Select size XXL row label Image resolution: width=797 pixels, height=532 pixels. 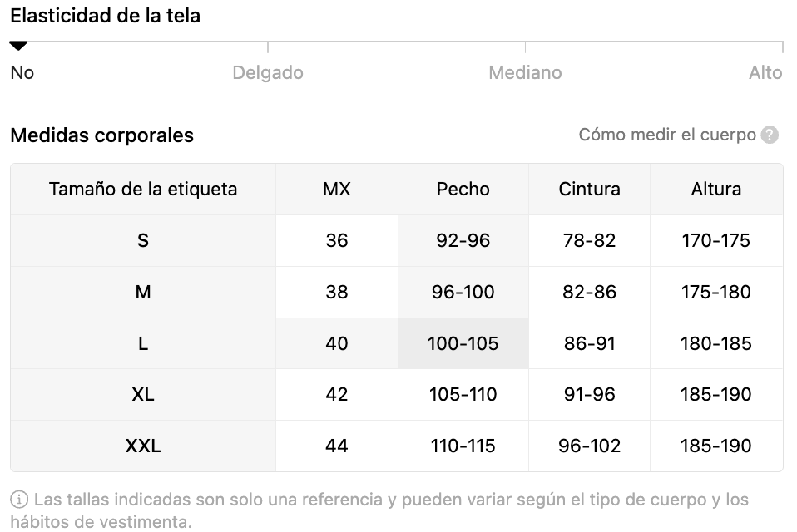[x=143, y=446]
